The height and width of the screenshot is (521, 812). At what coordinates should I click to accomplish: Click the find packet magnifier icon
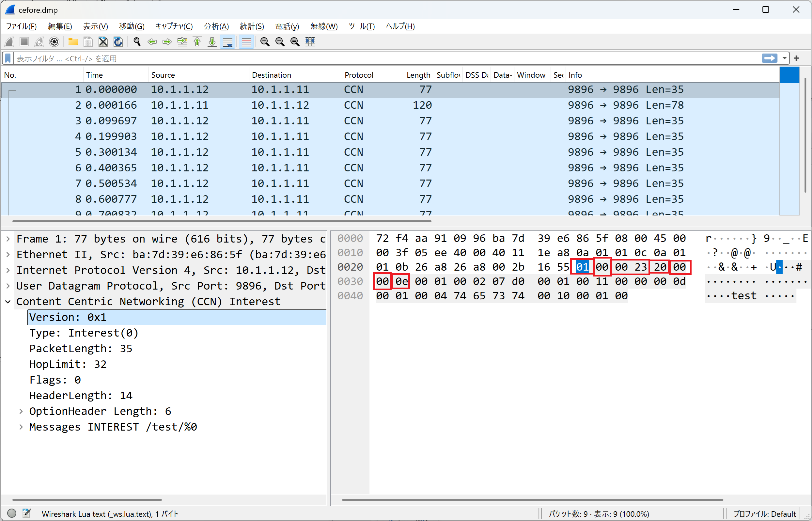point(137,41)
